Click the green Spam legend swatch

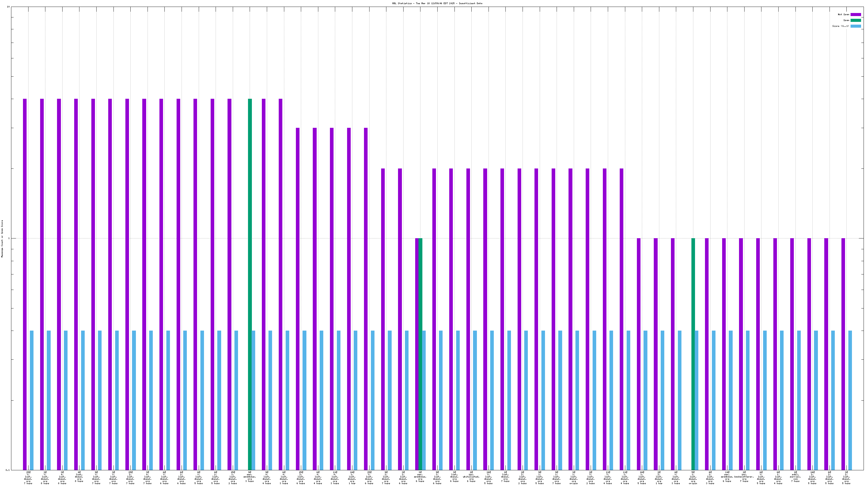pyautogui.click(x=856, y=20)
